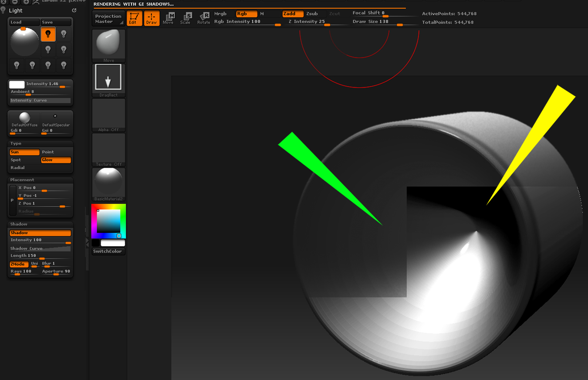This screenshot has height=380, width=588.
Task: Select the Point light type
Action: click(x=56, y=152)
